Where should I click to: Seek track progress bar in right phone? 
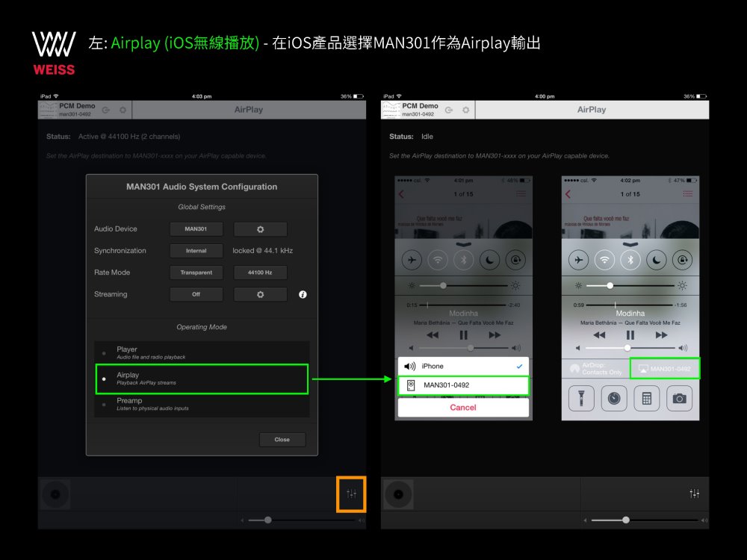click(629, 305)
